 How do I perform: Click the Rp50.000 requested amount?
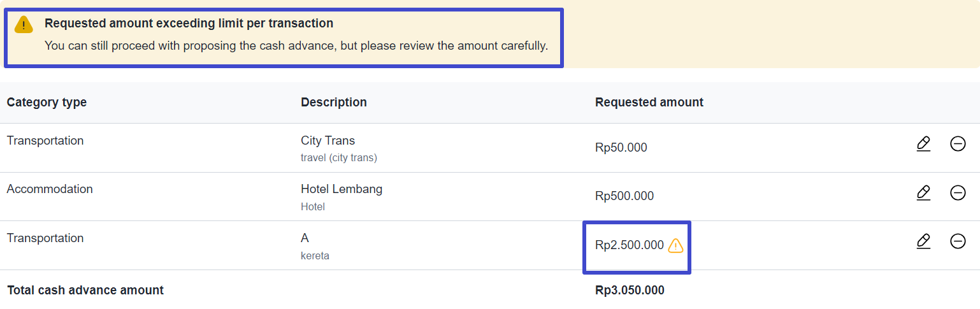click(621, 148)
